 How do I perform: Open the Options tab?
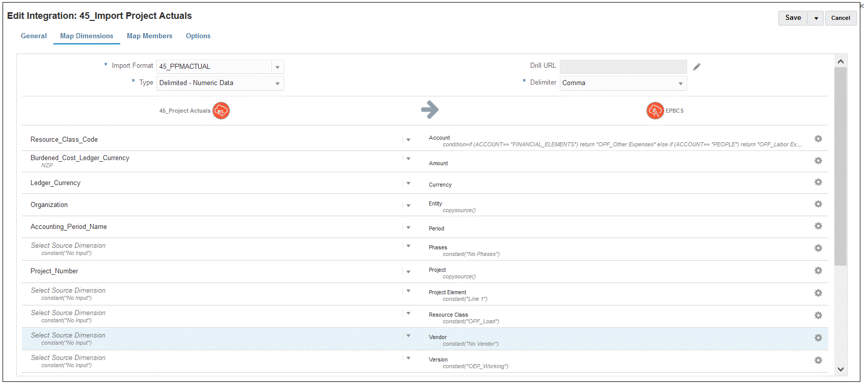198,36
